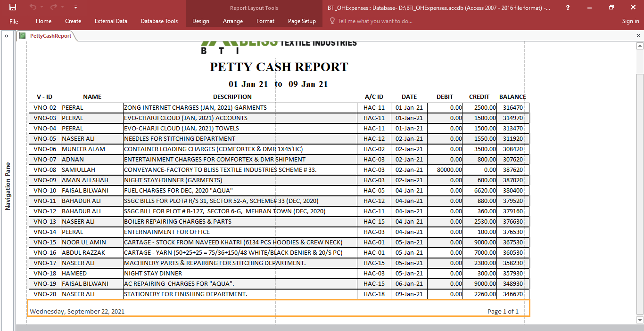Open the Page Setup tab
Viewport: 644px width, 331px height.
point(302,21)
